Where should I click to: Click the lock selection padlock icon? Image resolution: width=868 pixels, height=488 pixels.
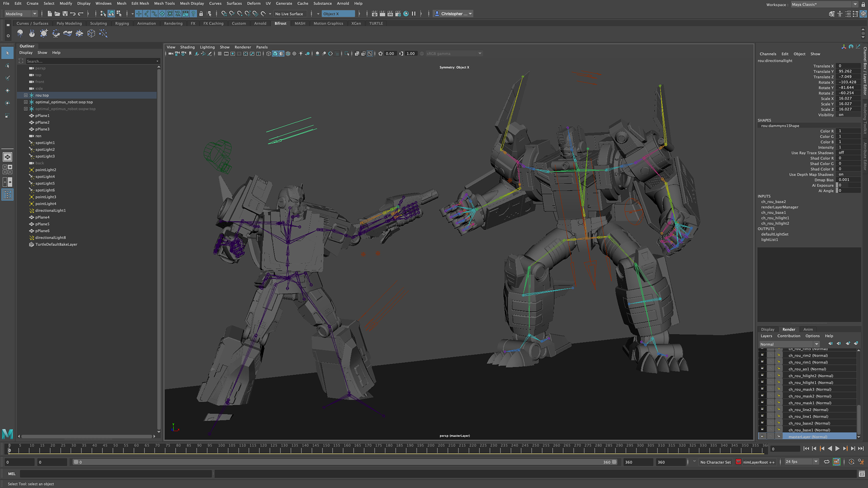201,14
